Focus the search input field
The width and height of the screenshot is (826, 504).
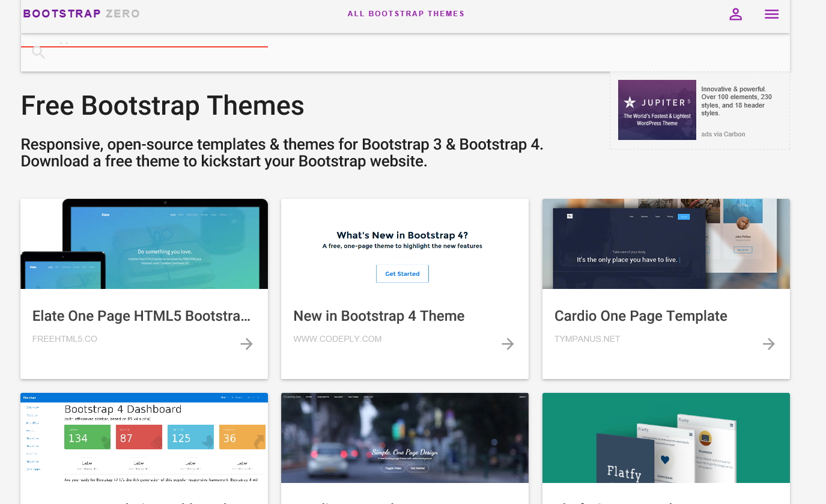pos(144,46)
